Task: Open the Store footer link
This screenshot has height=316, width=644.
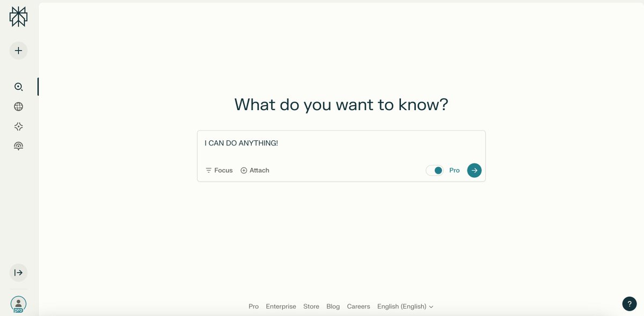Action: 311,306
